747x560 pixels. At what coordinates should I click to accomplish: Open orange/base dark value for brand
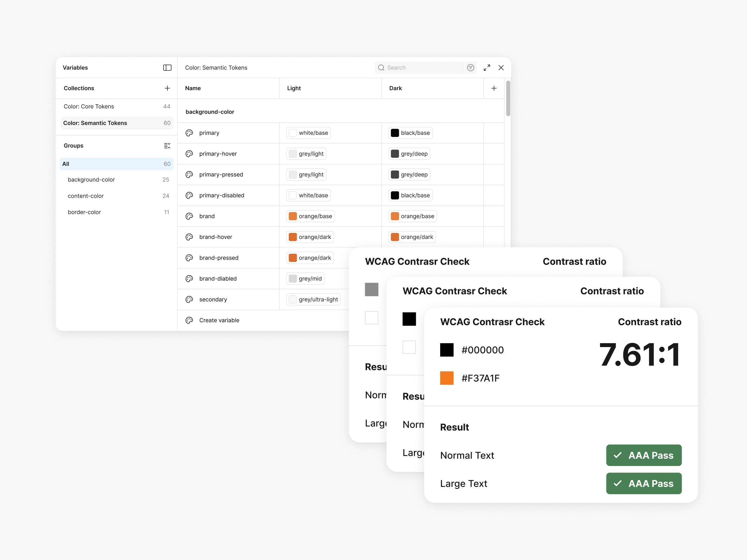[413, 216]
